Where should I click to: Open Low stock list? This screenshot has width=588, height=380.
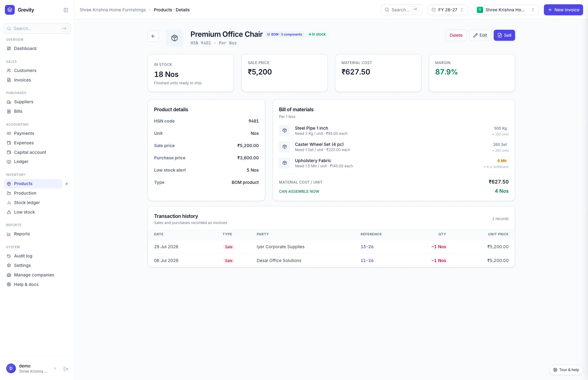pyautogui.click(x=37, y=212)
